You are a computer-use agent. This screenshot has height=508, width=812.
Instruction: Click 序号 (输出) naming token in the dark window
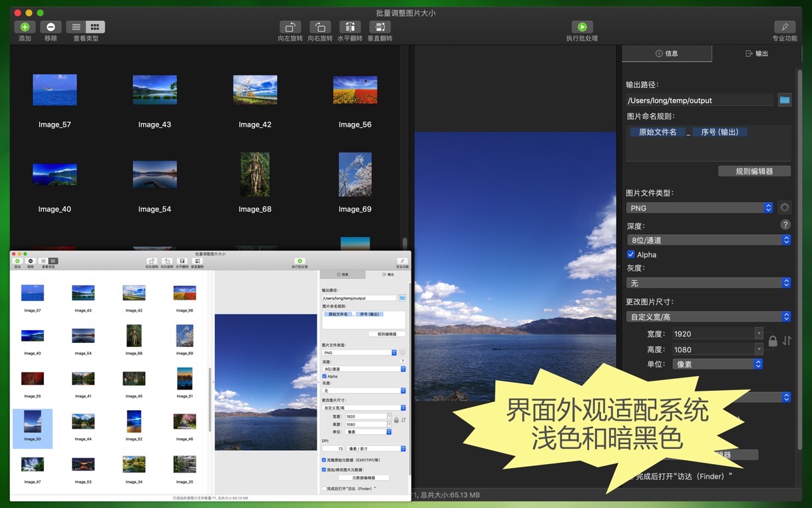tap(719, 132)
